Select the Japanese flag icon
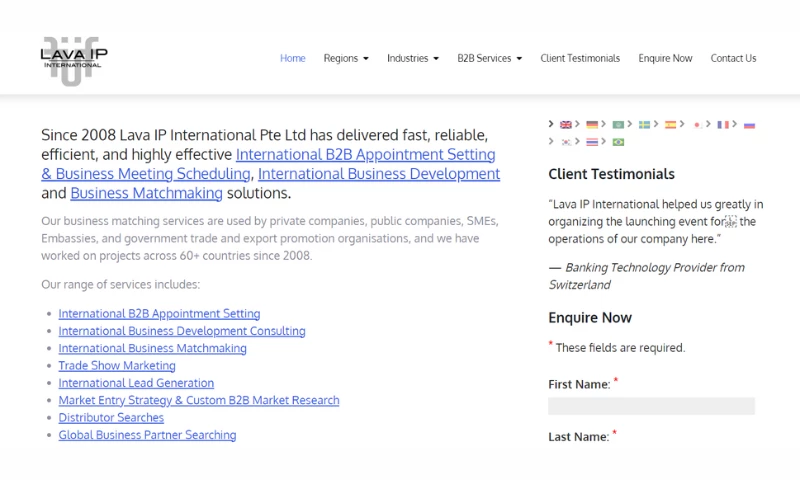Screen dimensions: 800x480 (x=698, y=125)
